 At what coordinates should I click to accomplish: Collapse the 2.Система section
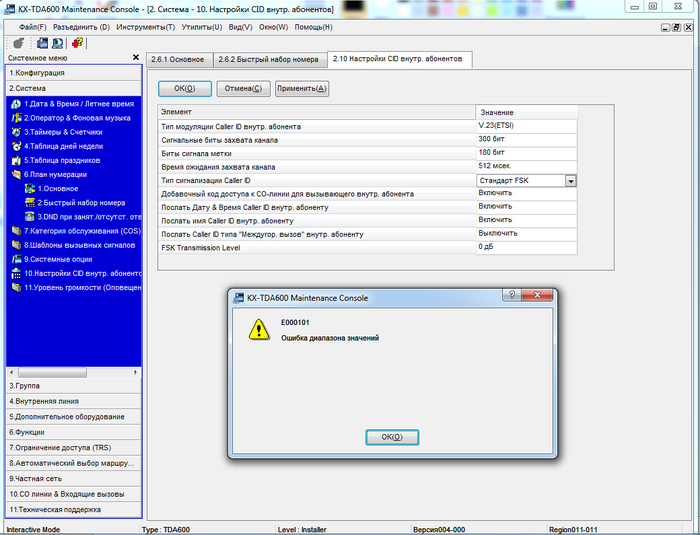point(74,88)
